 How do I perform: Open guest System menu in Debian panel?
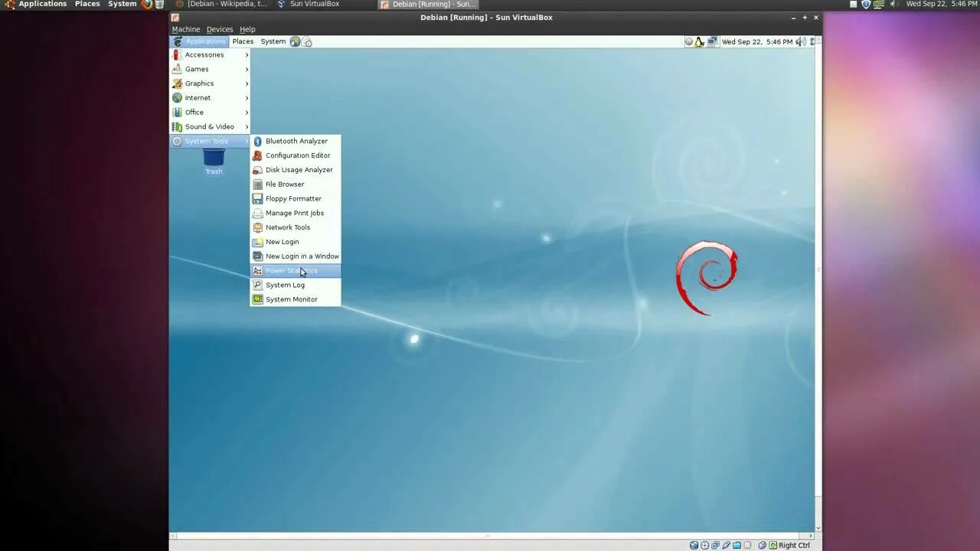(273, 41)
